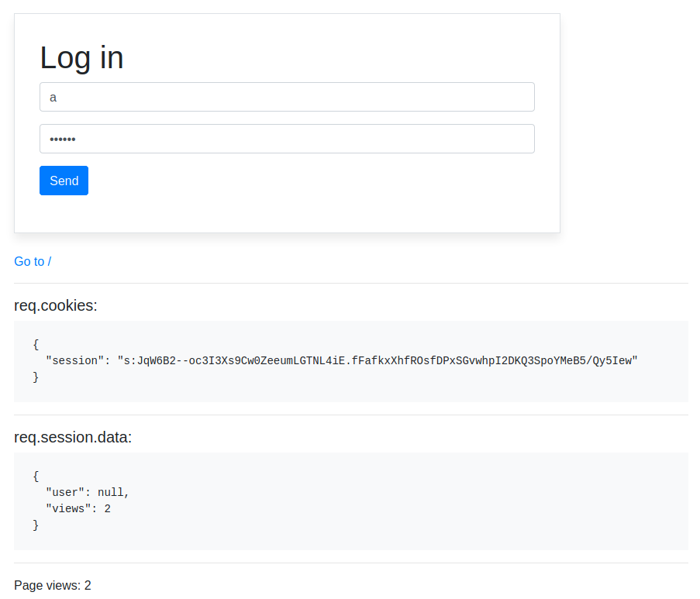700x599 pixels.
Task: Click the "Page views: 2" text
Action: tap(53, 585)
